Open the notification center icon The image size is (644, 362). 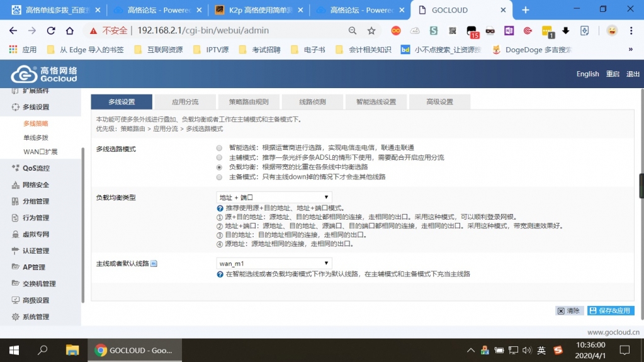(624, 350)
